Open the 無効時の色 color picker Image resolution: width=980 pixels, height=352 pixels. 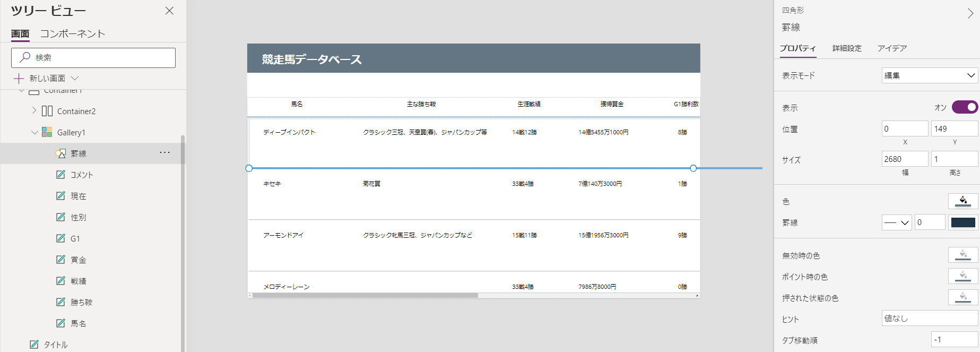click(x=962, y=255)
